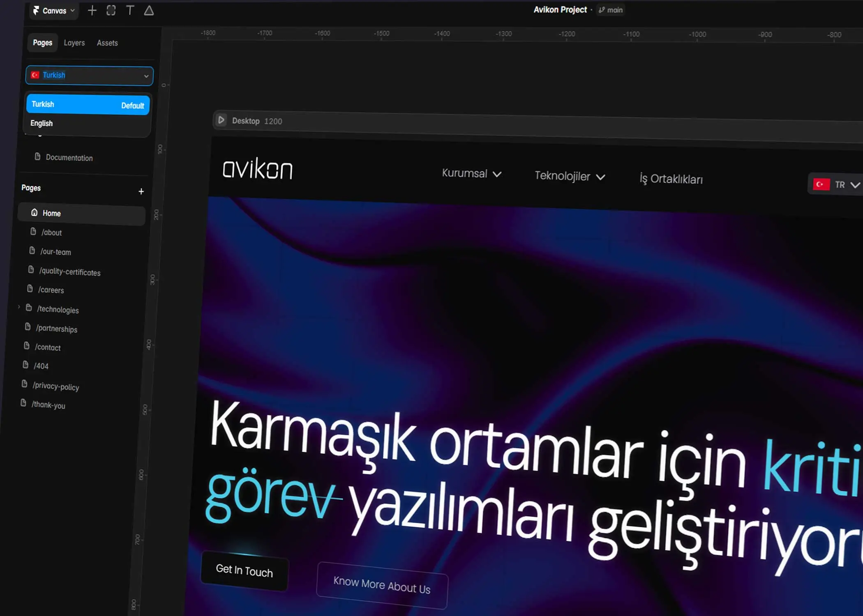This screenshot has width=863, height=616.
Task: Click the İş Ortaklıkları nav link
Action: (x=671, y=179)
